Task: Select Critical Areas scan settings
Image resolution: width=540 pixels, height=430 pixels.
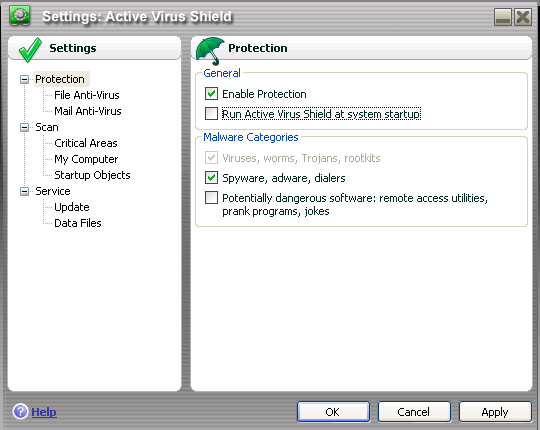Action: (86, 143)
